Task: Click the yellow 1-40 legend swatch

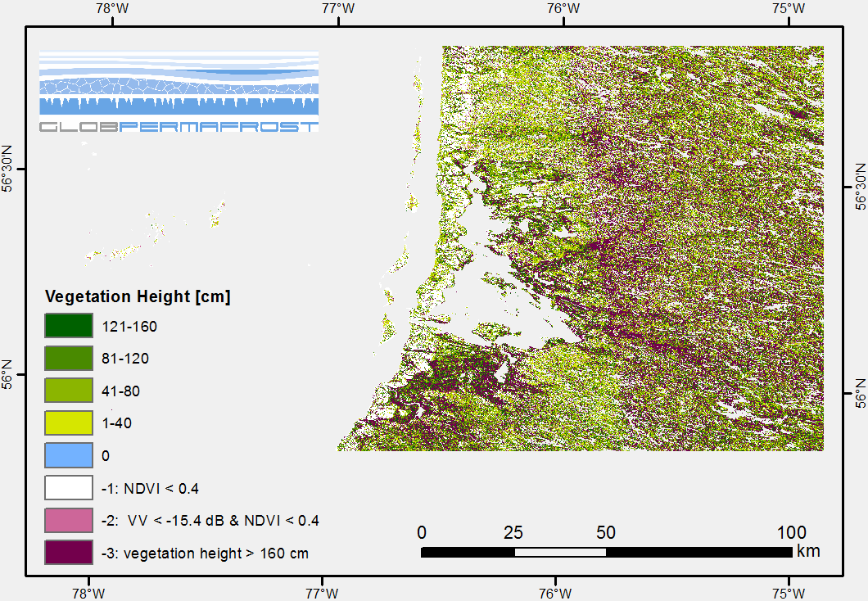Action: pyautogui.click(x=69, y=423)
